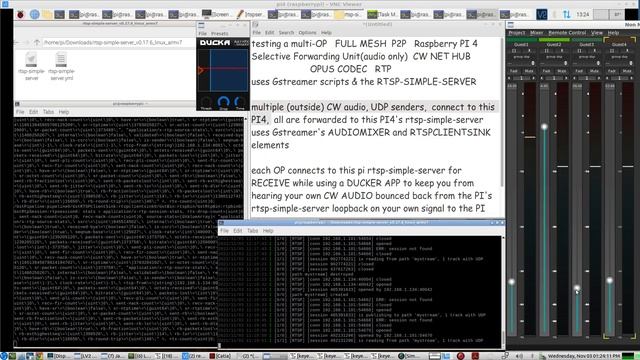Click the Non Mixer window menu icon in the title bar
640x360 pixels.
[511, 24]
